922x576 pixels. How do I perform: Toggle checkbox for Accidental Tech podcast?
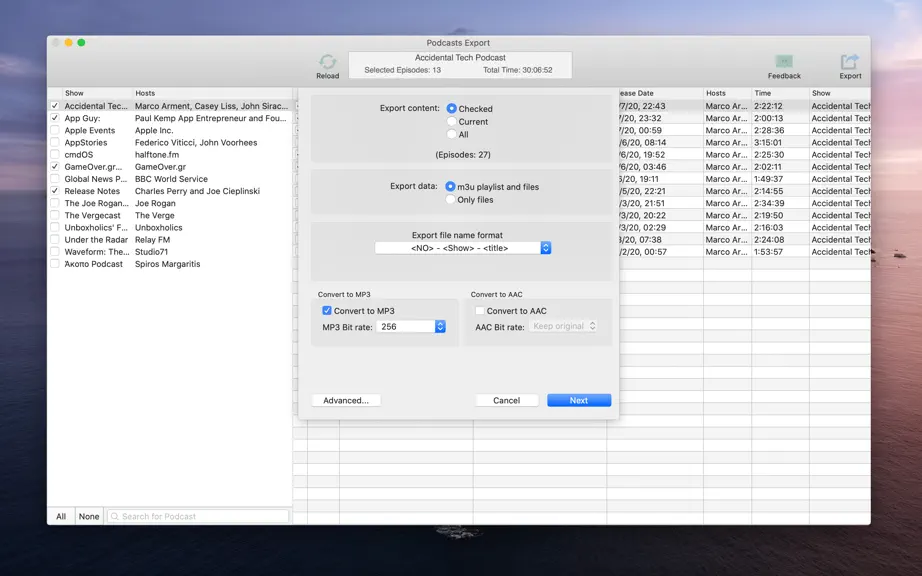[x=55, y=106]
